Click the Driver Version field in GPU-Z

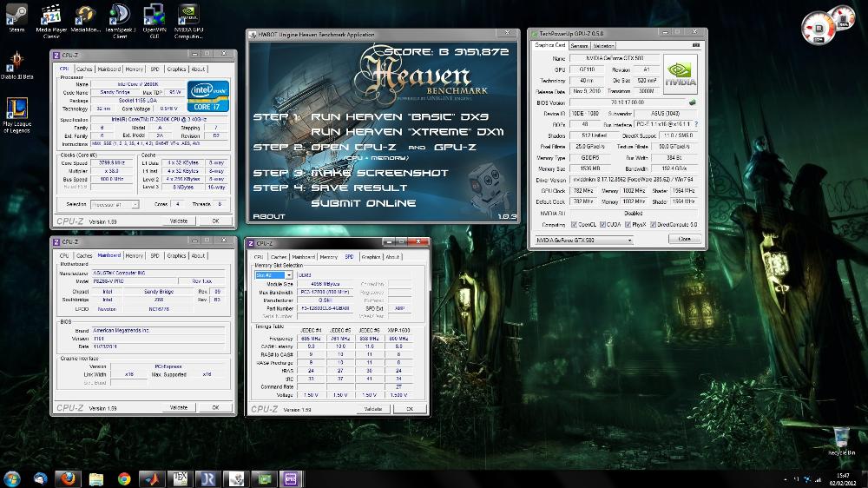tap(634, 180)
